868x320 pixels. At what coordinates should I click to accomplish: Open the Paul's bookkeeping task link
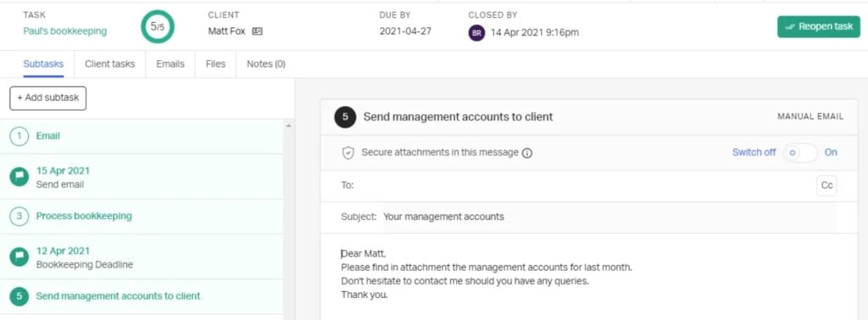[64, 31]
